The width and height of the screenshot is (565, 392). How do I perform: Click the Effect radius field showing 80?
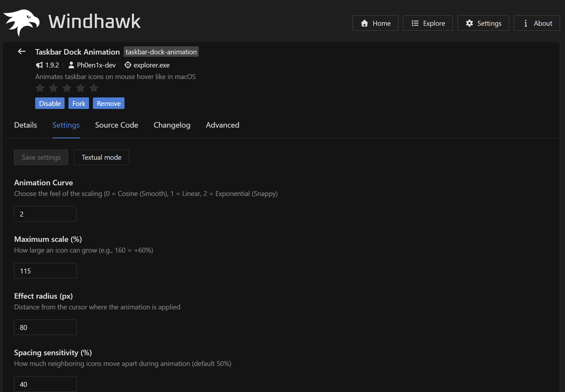click(x=45, y=327)
